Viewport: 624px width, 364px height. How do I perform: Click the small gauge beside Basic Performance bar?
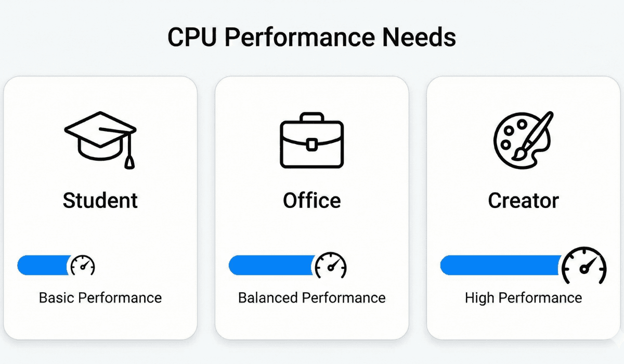83,265
